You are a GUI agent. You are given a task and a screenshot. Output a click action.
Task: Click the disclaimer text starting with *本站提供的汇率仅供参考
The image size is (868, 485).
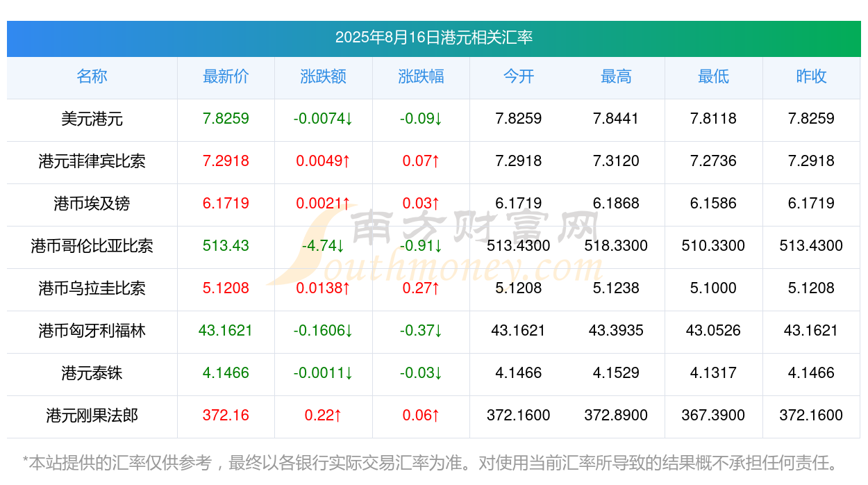431,463
